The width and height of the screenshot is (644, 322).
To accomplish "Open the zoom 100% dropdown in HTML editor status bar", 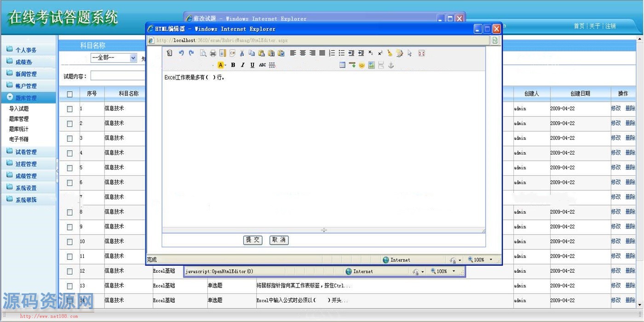I will [490, 260].
